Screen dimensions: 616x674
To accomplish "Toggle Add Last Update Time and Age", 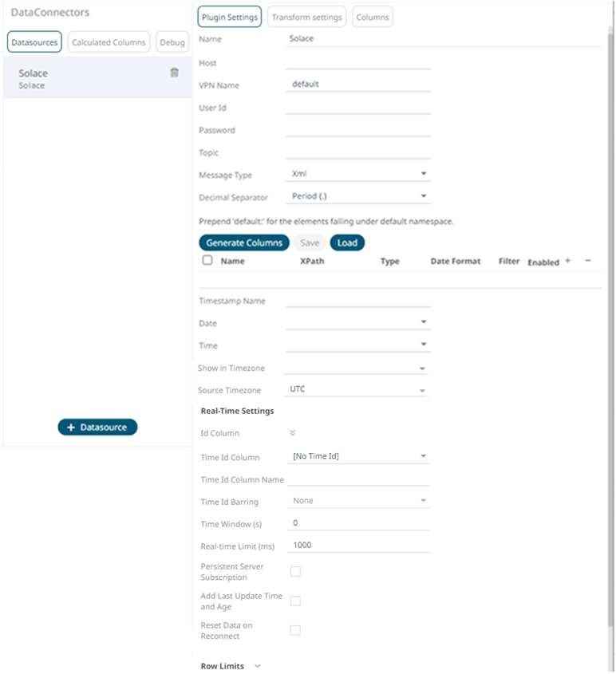I will 295,601.
